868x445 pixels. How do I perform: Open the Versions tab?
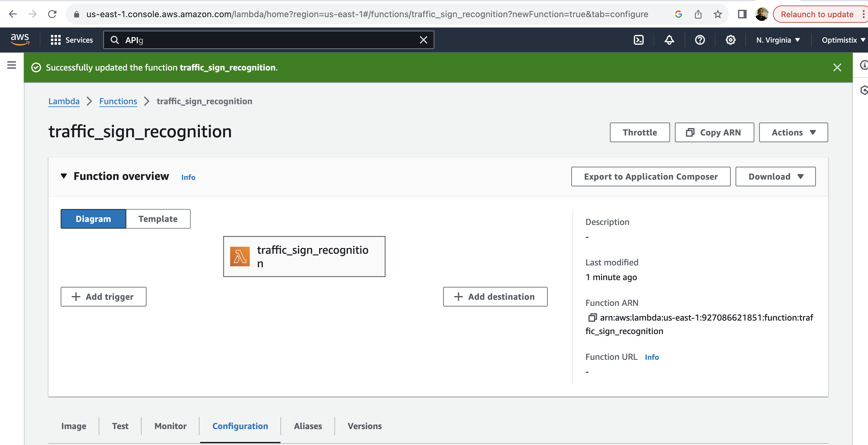[x=365, y=426]
